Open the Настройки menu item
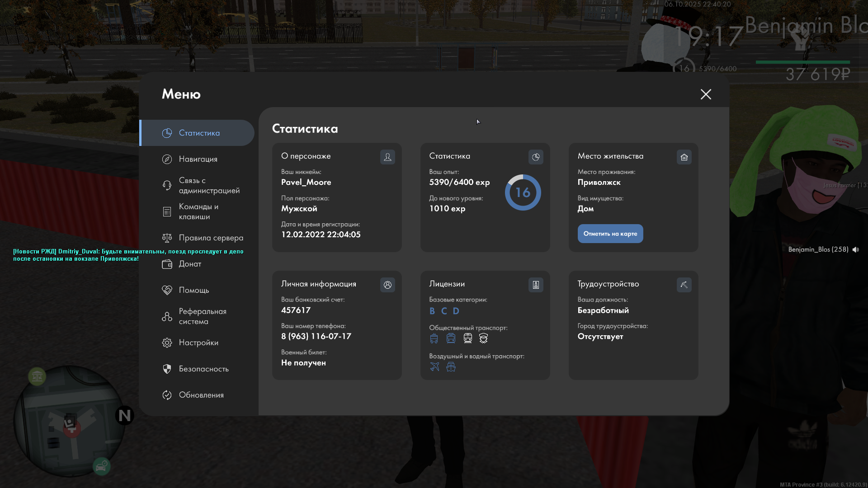This screenshot has width=868, height=488. [x=198, y=343]
